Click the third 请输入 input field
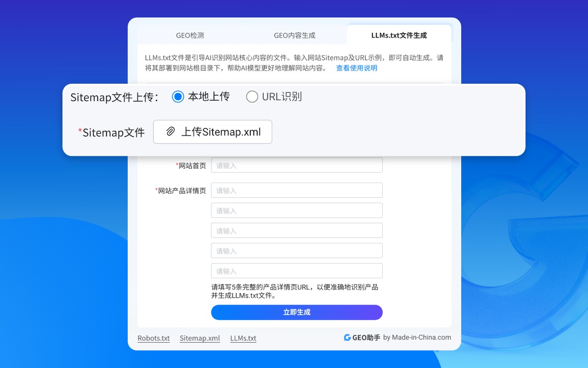The image size is (588, 368). click(x=296, y=230)
